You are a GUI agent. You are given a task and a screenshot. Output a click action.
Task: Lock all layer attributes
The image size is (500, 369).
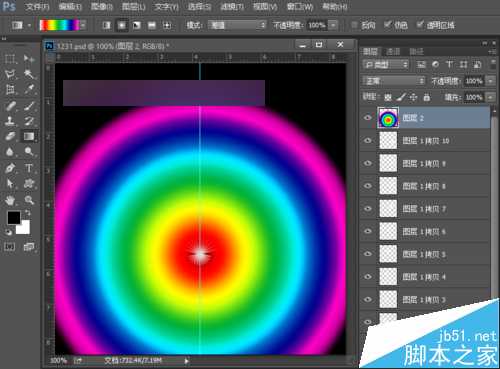tap(427, 97)
